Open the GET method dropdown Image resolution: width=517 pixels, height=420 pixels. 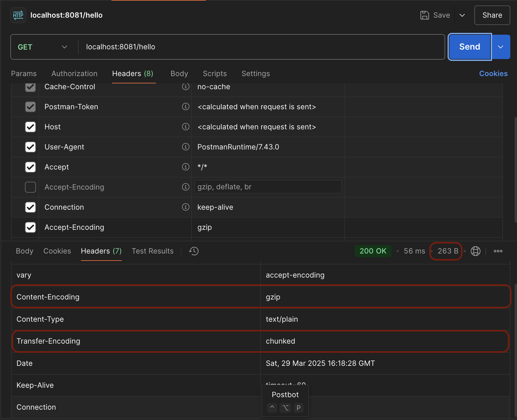pos(43,47)
